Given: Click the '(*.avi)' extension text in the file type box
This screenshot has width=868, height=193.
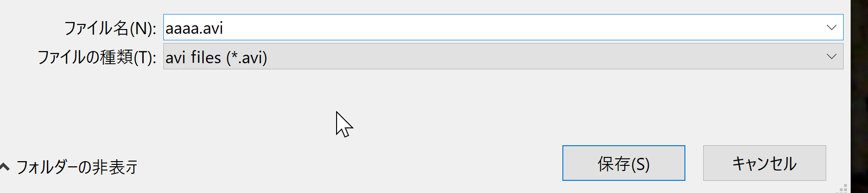Looking at the screenshot, I should tap(246, 58).
